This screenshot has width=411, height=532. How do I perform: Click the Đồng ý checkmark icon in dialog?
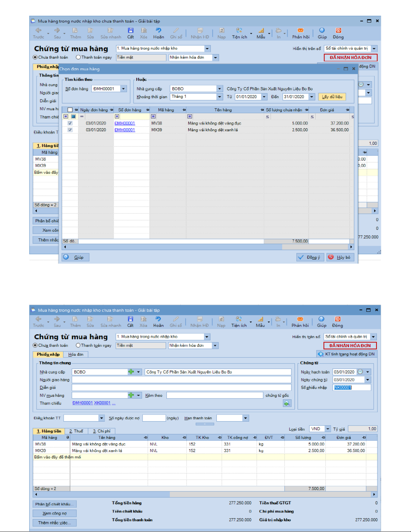[301, 257]
